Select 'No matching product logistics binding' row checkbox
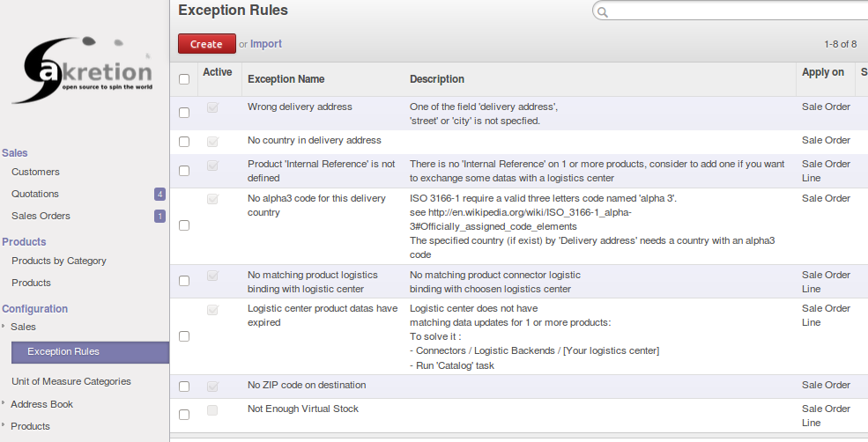The image size is (868, 442). tap(184, 281)
